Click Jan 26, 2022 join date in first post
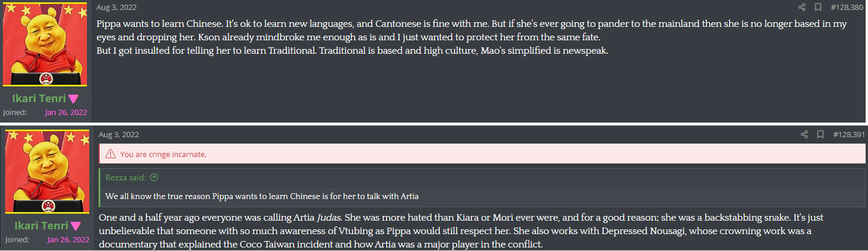Screen dimensions: 868x251 click(67, 112)
